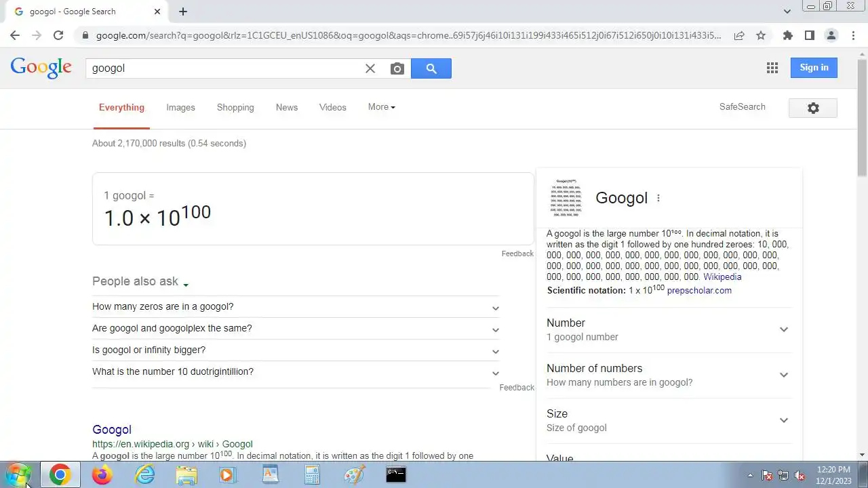
Task: Click Feedback below People also ask
Action: click(517, 388)
